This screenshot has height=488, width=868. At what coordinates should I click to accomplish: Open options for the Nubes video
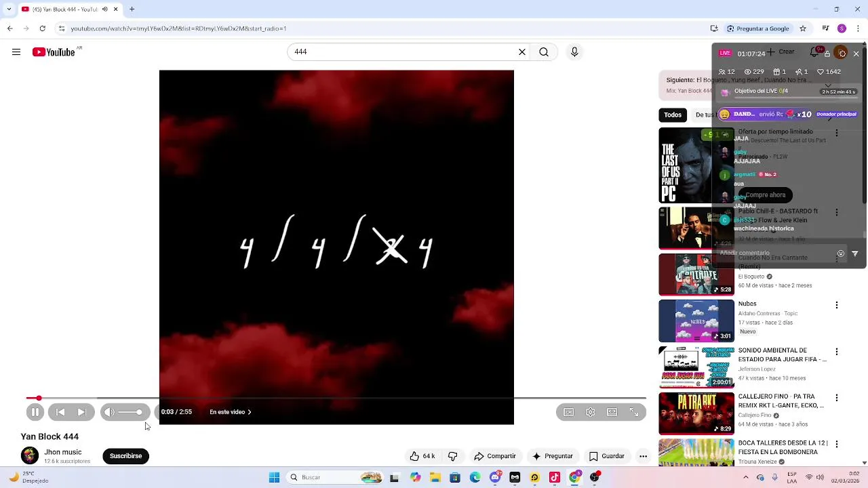coord(837,305)
